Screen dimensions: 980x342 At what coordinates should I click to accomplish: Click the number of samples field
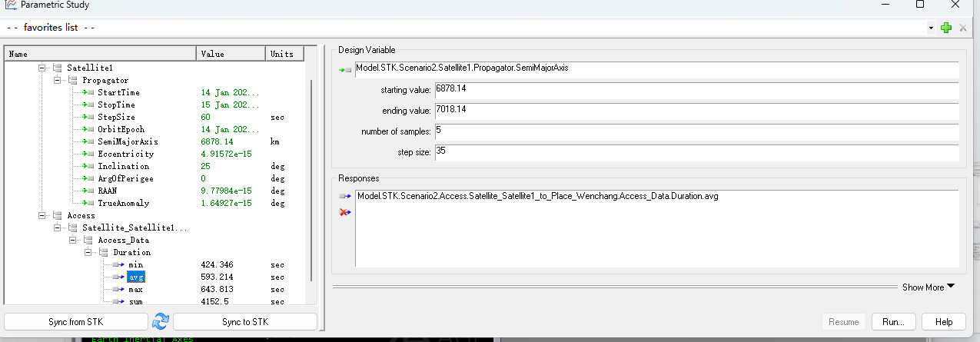pos(696,132)
